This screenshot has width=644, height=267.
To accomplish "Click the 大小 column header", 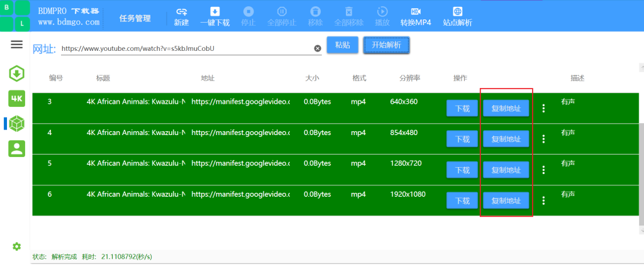I will click(x=312, y=78).
